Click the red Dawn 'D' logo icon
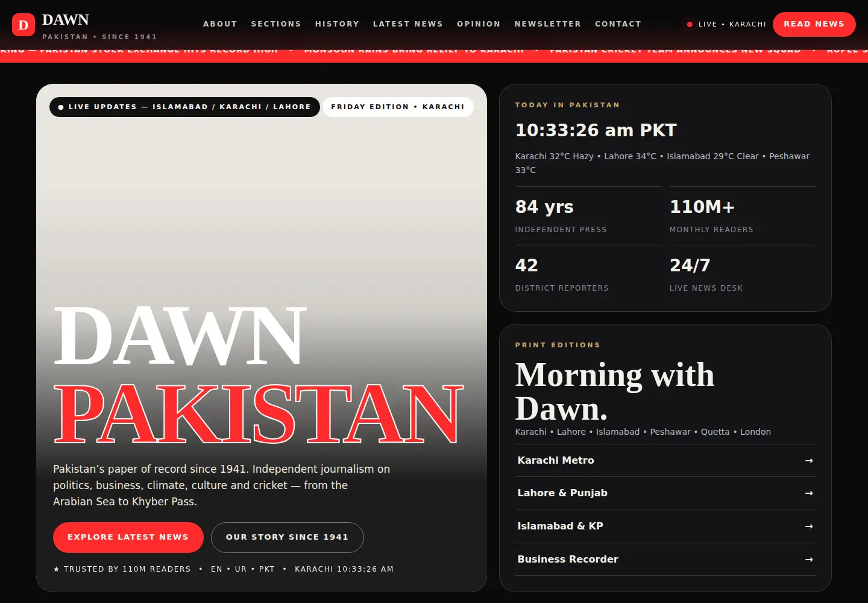The width and height of the screenshot is (868, 603). tap(24, 25)
